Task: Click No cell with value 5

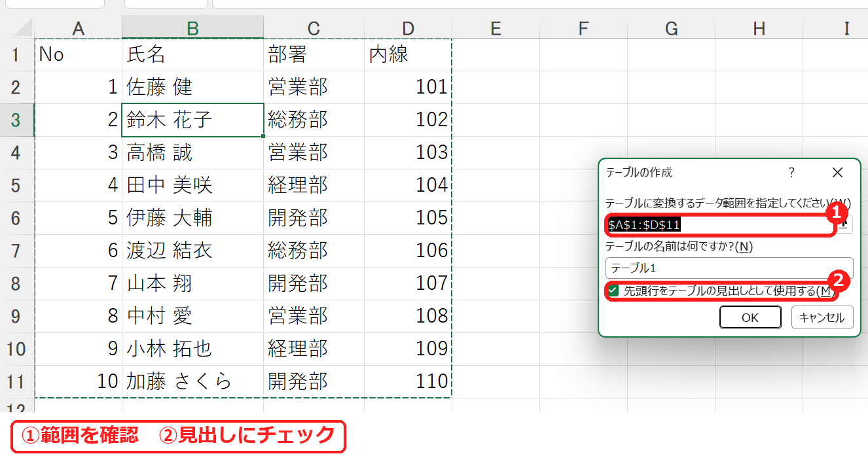Action: point(78,218)
